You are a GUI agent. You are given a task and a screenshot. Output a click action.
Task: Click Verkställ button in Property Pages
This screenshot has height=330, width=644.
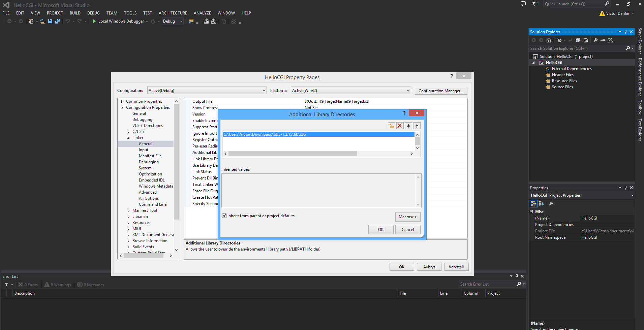456,267
